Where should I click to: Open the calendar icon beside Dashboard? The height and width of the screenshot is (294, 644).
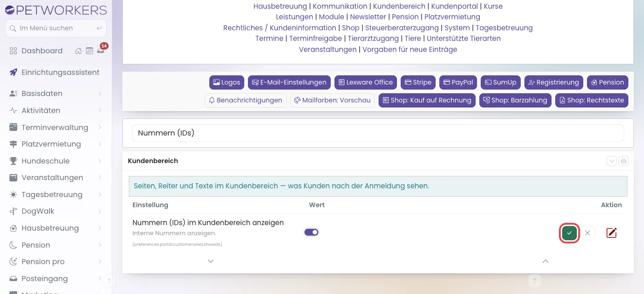(x=90, y=51)
